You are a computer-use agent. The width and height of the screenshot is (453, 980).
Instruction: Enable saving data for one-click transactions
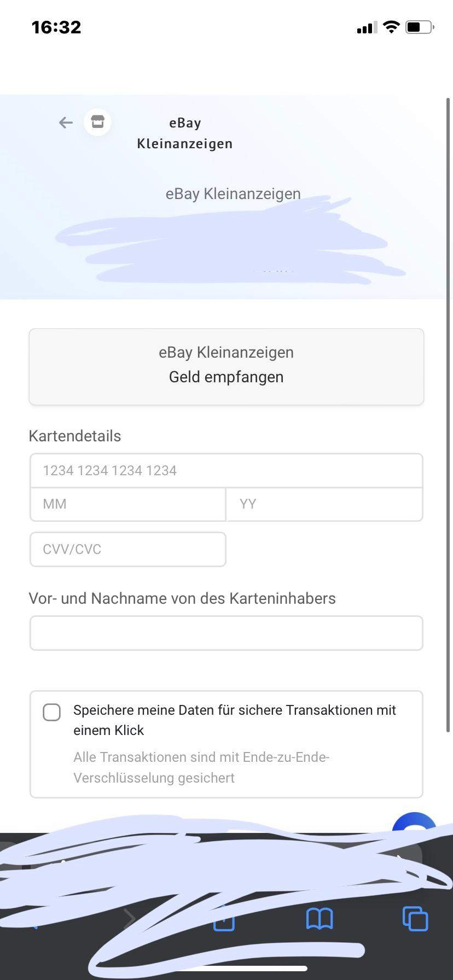pyautogui.click(x=51, y=712)
